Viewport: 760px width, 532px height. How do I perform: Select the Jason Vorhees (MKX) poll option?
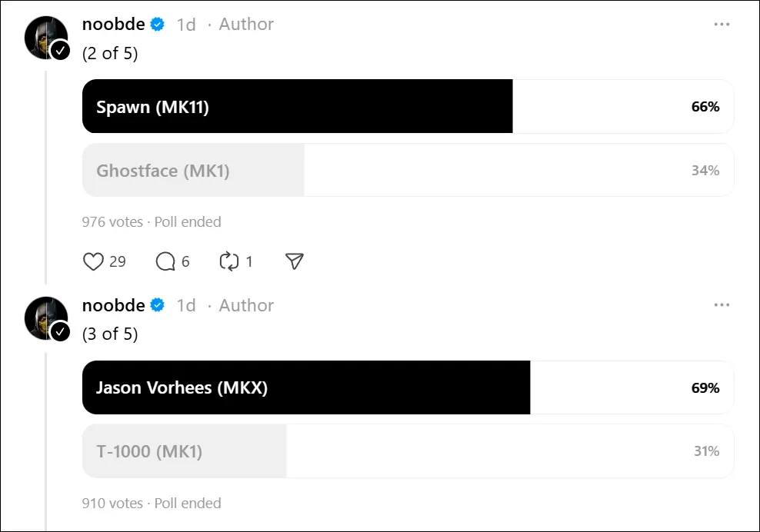[408, 387]
